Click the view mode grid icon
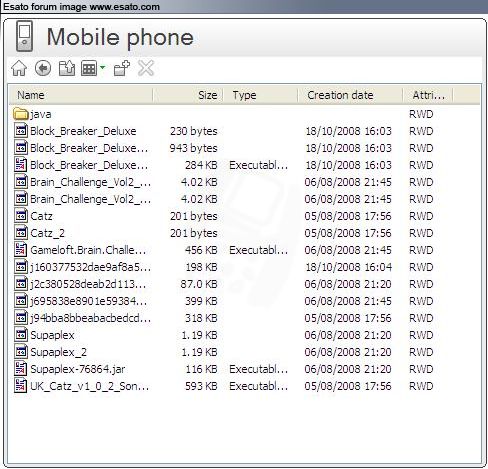The height and width of the screenshot is (469, 488). click(89, 69)
